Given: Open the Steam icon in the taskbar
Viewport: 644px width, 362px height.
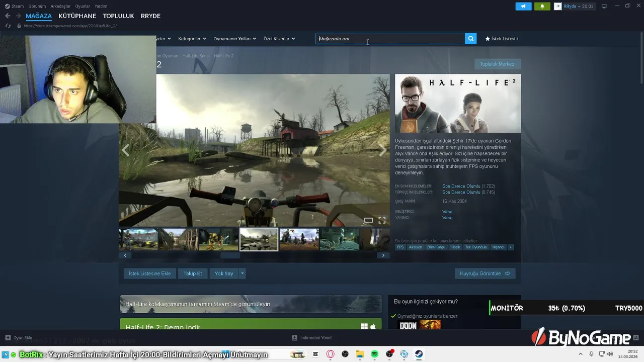Looking at the screenshot, I should coord(419,354).
